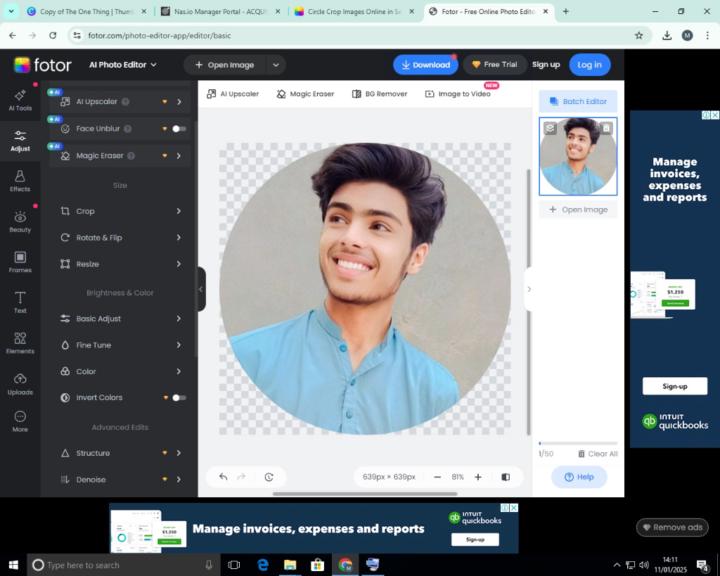Viewport: 720px width, 576px height.
Task: Open the dropdown arrow beside Open Image
Action: coord(276,65)
